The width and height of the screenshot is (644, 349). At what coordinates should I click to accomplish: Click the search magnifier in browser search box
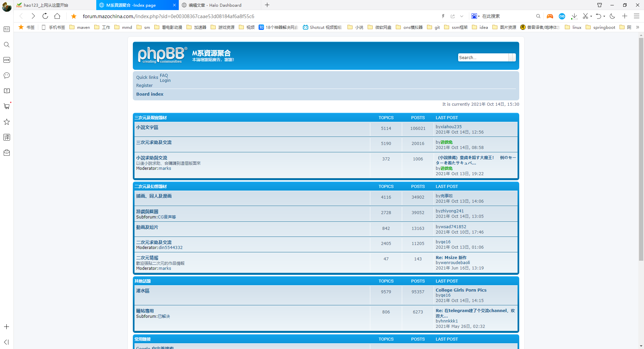coord(538,16)
